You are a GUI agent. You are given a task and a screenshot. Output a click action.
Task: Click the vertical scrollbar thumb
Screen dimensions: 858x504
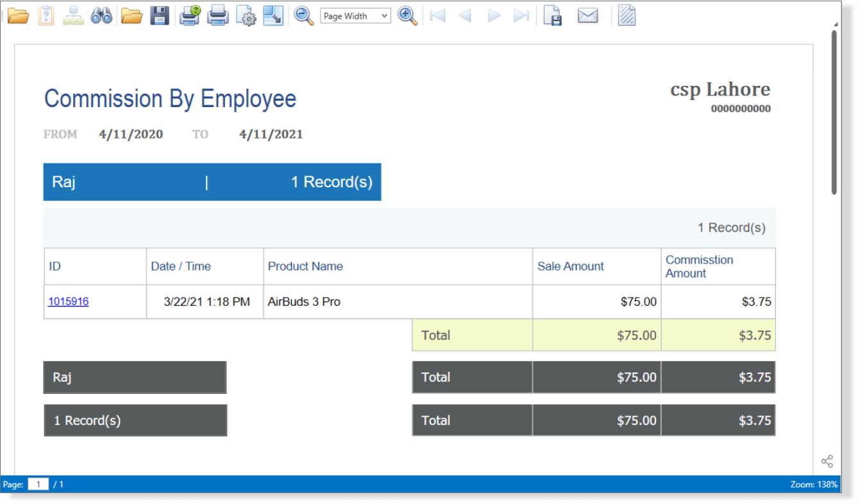[834, 112]
